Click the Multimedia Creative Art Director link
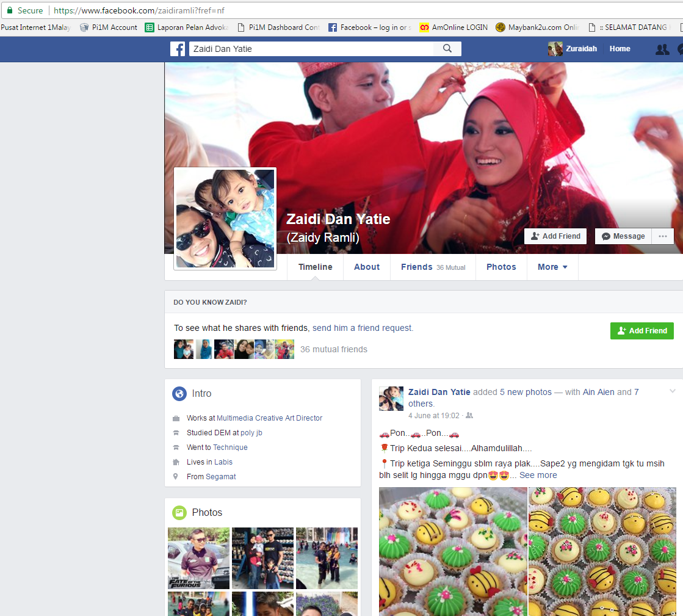 tap(269, 418)
